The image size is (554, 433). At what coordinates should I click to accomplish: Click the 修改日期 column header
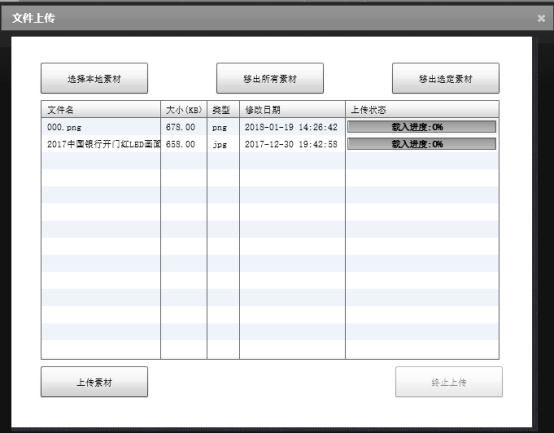pos(293,109)
